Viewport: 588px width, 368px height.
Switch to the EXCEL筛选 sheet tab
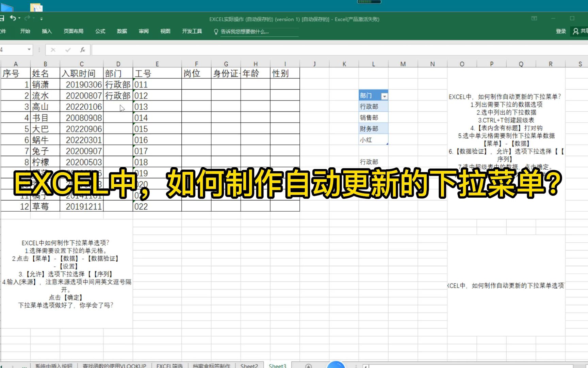[x=169, y=366]
